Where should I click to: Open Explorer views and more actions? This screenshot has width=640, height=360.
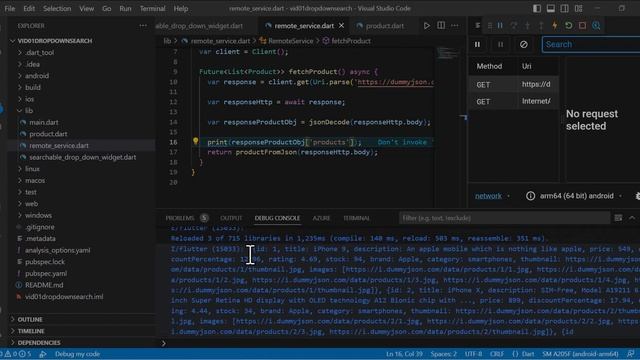tap(143, 25)
